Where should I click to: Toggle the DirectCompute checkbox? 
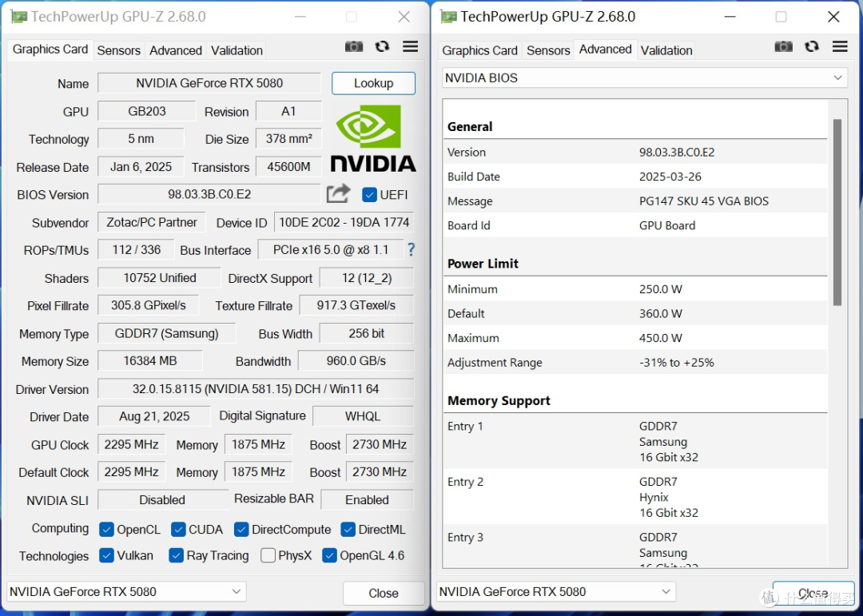click(x=241, y=530)
